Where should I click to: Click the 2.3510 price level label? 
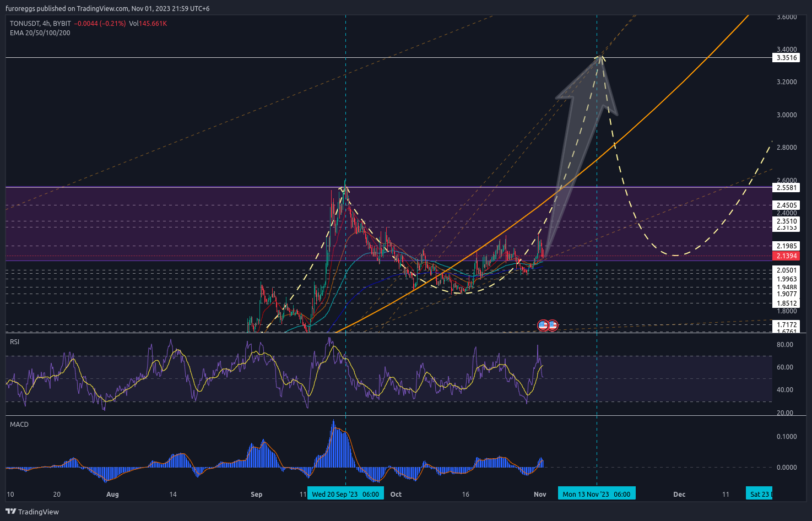(787, 221)
